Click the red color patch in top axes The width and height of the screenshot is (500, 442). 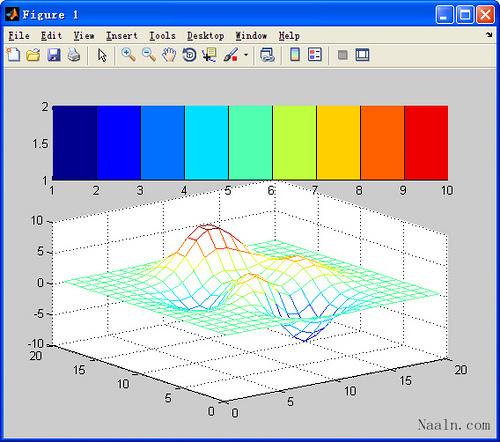pos(426,143)
